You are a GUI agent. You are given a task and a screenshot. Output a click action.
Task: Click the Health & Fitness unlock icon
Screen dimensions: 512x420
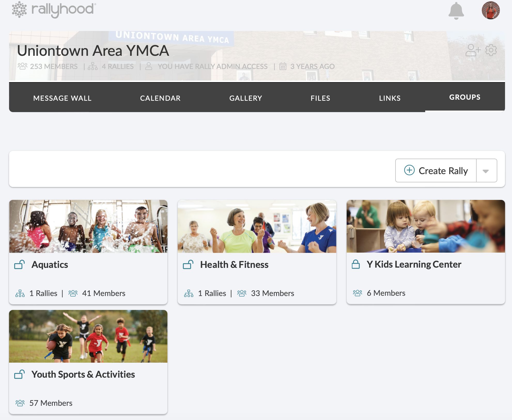click(x=188, y=265)
